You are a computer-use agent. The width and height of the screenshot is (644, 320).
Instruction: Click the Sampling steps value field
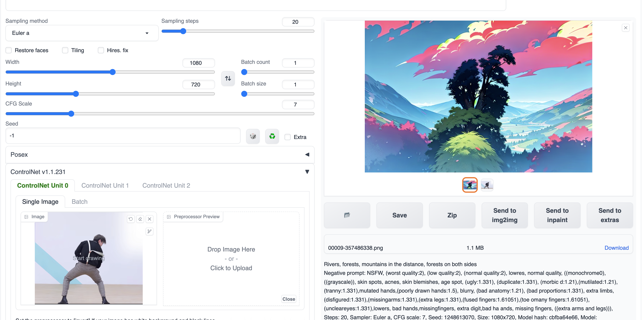(298, 22)
